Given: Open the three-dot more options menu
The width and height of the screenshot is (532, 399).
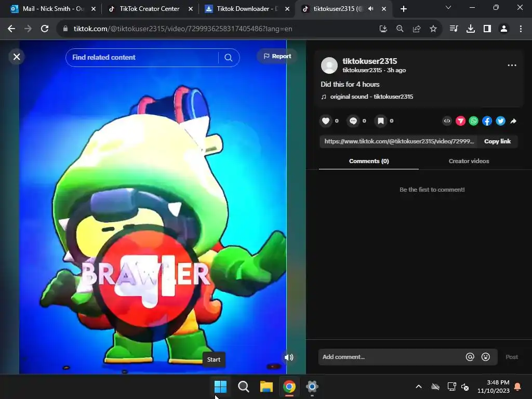Looking at the screenshot, I should click(512, 65).
